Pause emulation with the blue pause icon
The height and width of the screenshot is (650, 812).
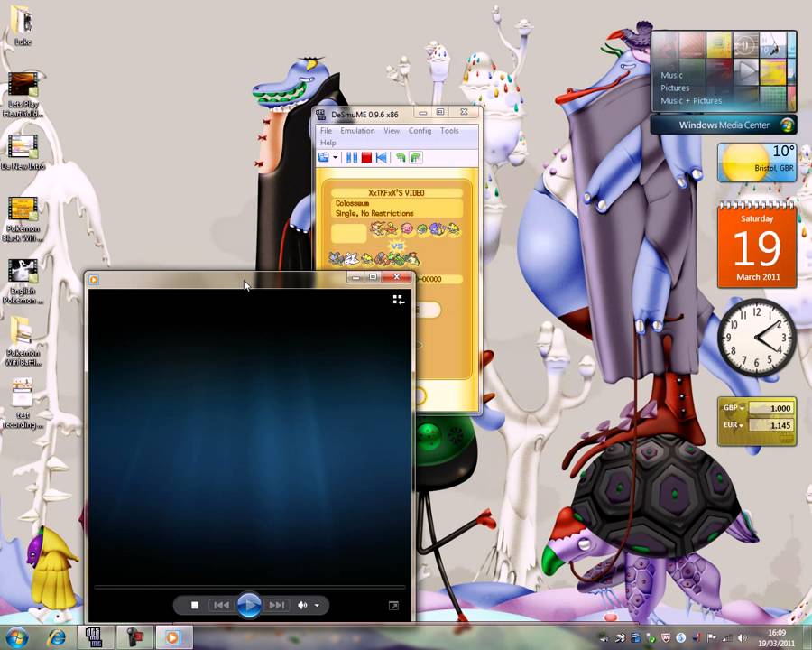pyautogui.click(x=352, y=157)
